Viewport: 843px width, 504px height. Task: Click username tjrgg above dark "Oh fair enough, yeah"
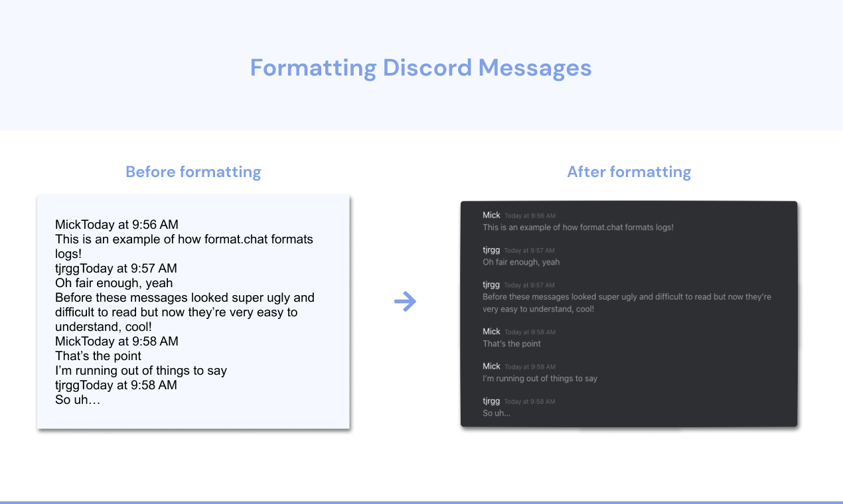tap(491, 250)
